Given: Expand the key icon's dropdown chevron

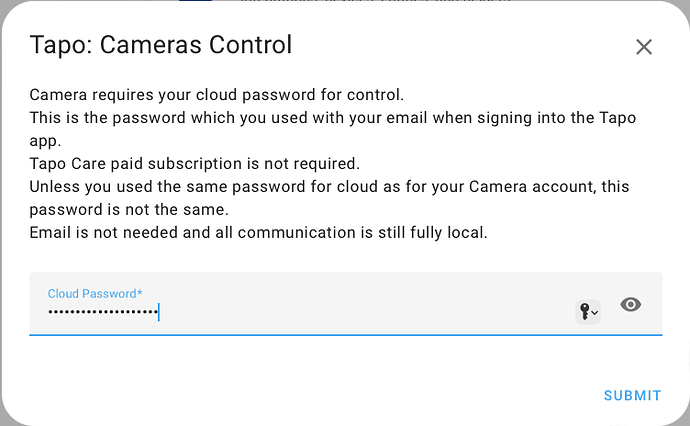Looking at the screenshot, I should 596,313.
